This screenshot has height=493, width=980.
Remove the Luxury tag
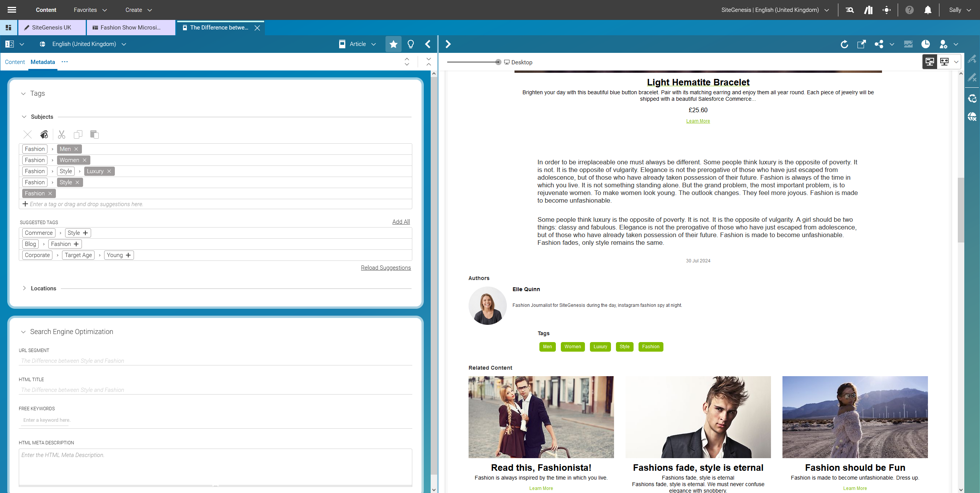tap(109, 171)
